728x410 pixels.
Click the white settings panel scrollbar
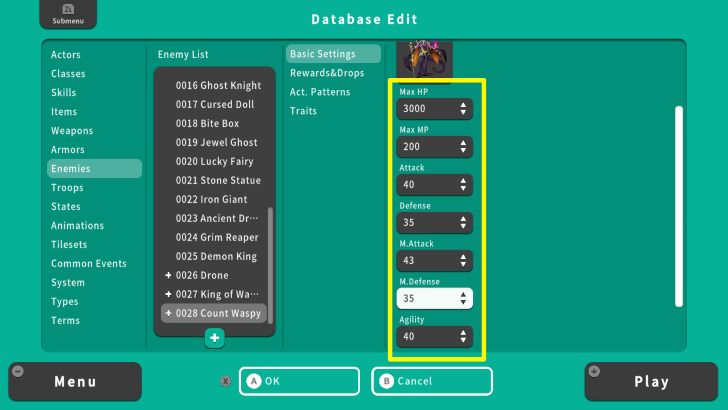[x=679, y=207]
